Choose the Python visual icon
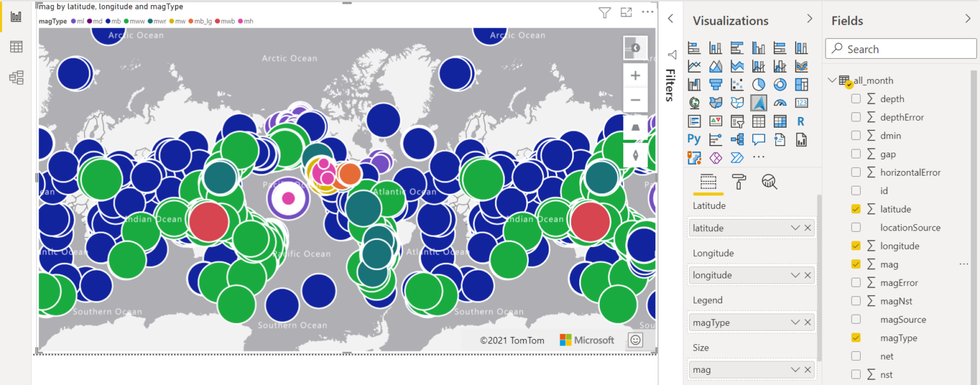This screenshot has height=385, width=980. click(x=694, y=139)
